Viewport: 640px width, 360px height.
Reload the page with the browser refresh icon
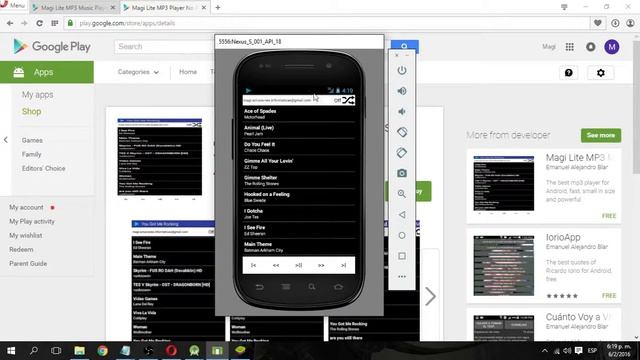[39, 23]
